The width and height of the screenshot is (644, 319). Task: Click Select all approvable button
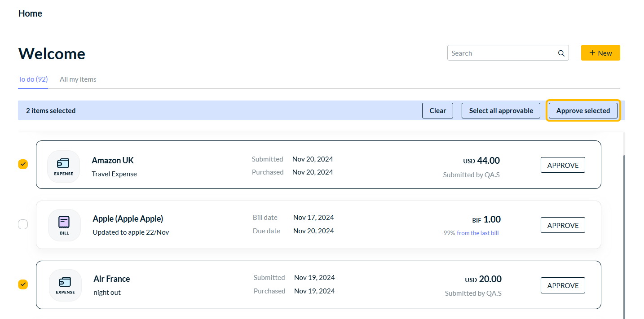pos(501,111)
